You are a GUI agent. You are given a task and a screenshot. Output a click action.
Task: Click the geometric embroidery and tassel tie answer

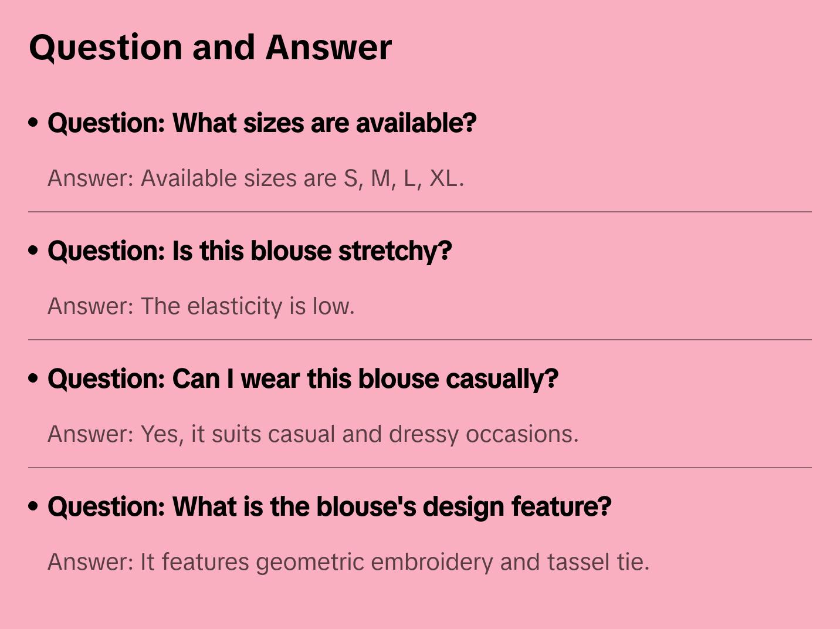[348, 562]
